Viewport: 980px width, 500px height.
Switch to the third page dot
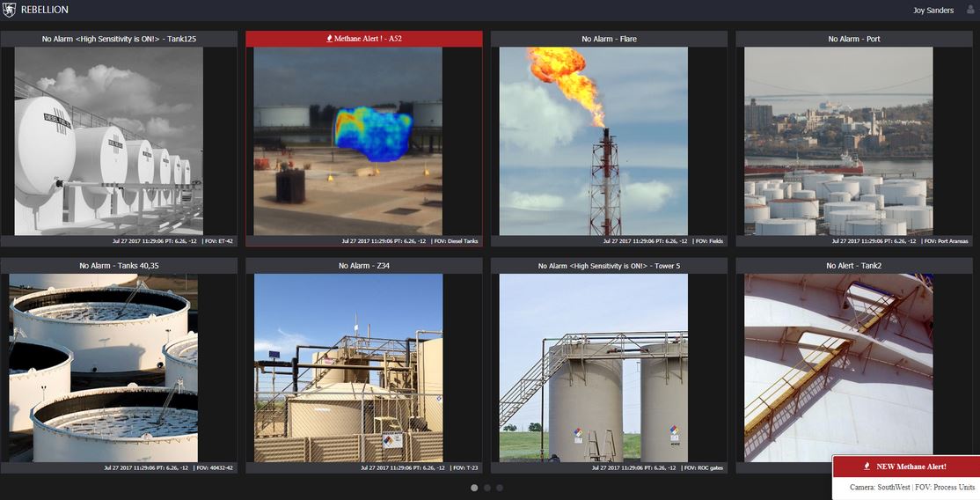pyautogui.click(x=500, y=488)
